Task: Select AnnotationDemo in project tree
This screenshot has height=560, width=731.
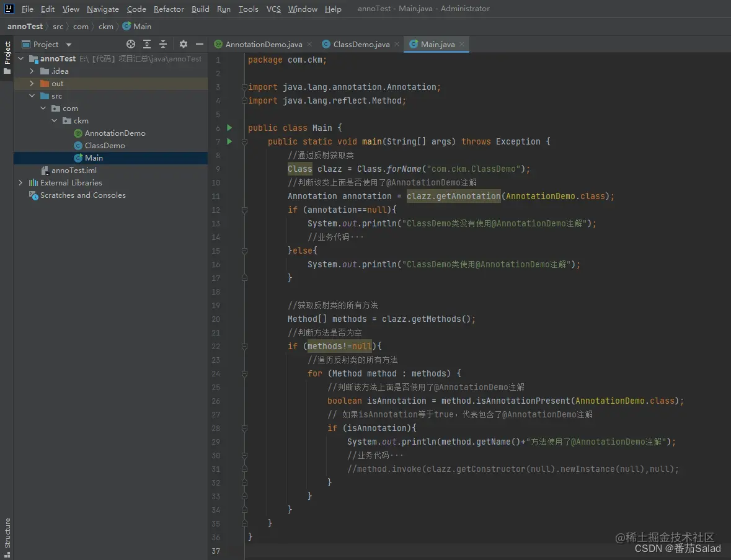Action: click(115, 133)
